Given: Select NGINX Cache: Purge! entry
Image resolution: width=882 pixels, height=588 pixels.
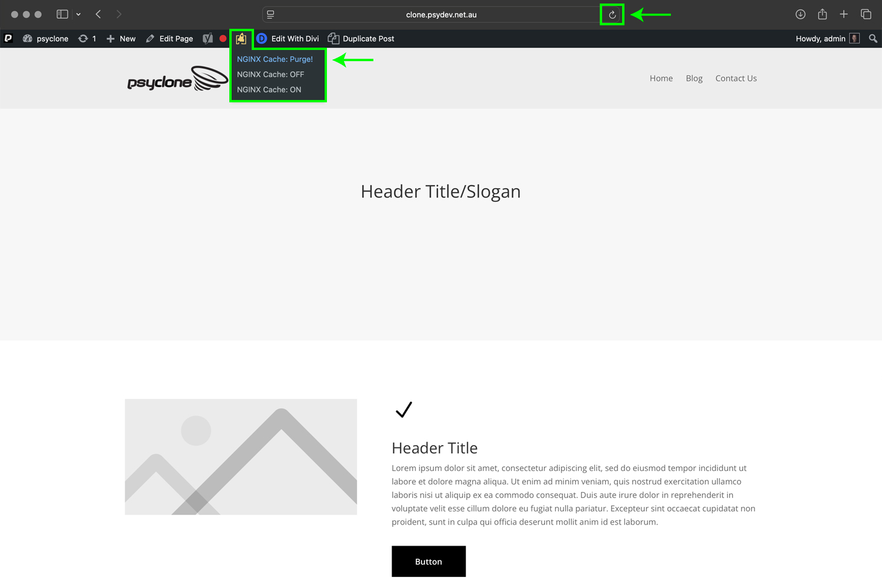Looking at the screenshot, I should (x=275, y=59).
